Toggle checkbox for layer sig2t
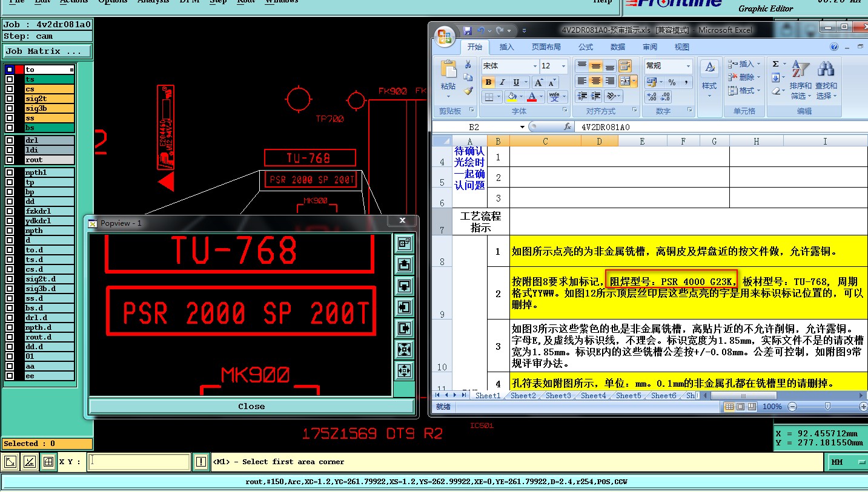Screen dimensions: 868x492 (9, 99)
